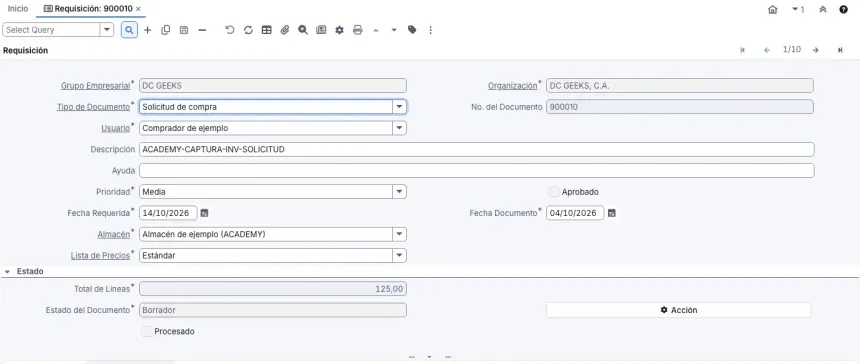
Task: Click the small down-arrow Detail record icon
Action: coord(394,30)
